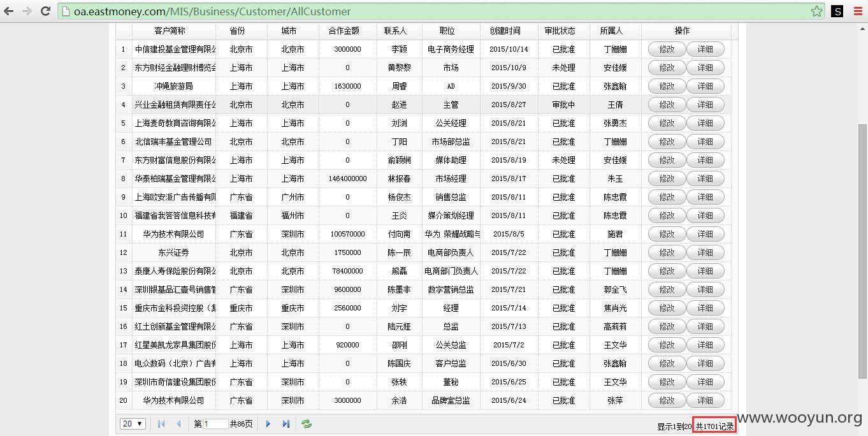
Task: Click 修改 for 红星美凯龙家具集团 row
Action: (667, 345)
